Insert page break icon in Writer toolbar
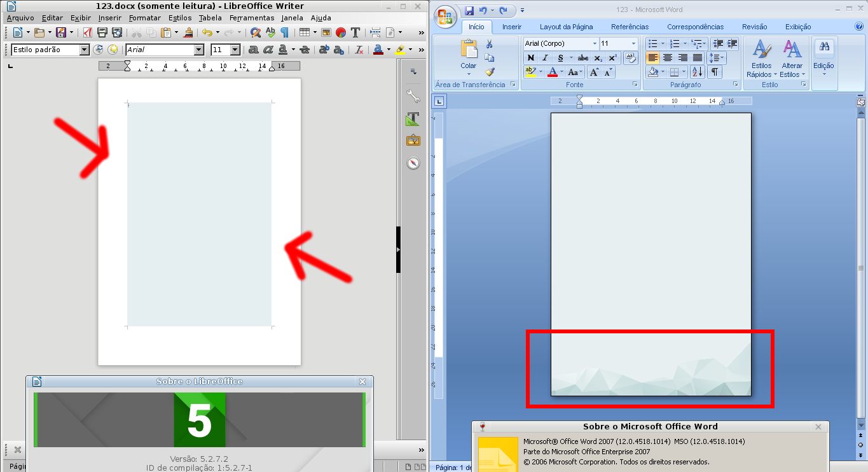The image size is (868, 472). tap(375, 32)
